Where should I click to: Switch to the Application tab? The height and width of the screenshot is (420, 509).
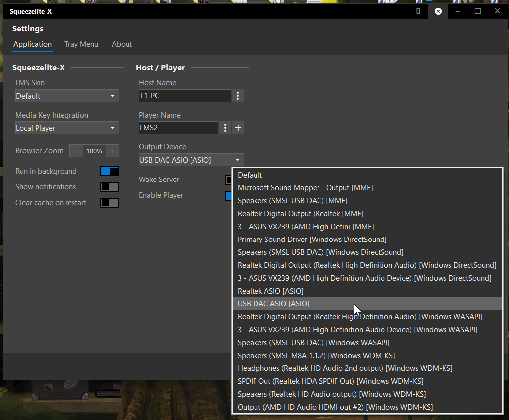click(x=32, y=44)
